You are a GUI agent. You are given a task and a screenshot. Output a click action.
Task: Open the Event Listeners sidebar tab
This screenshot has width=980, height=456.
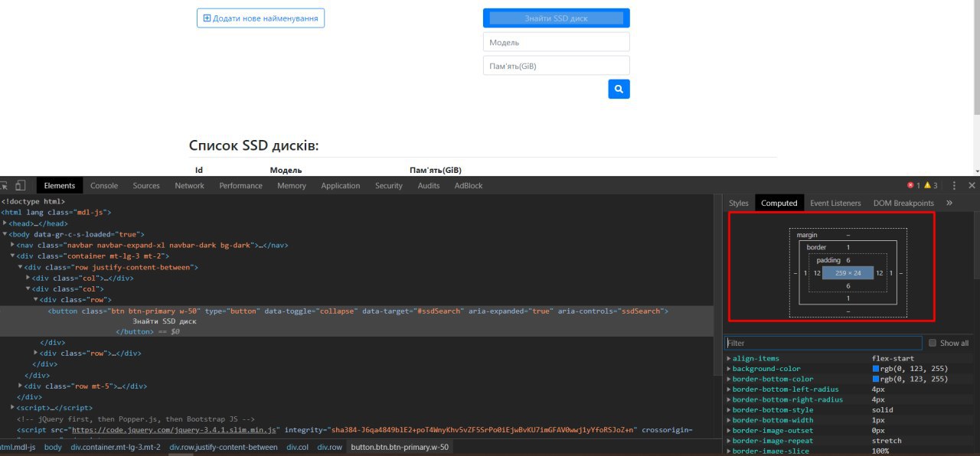tap(835, 203)
